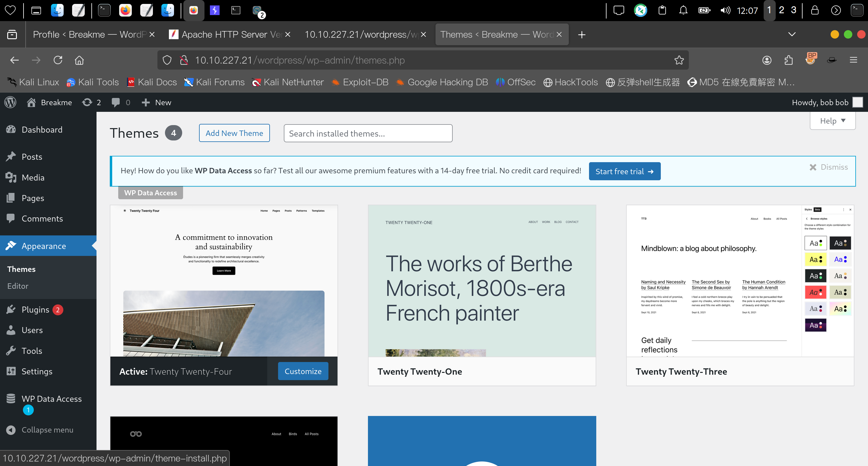This screenshot has width=868, height=466.
Task: Go back with browser back arrow
Action: point(14,60)
